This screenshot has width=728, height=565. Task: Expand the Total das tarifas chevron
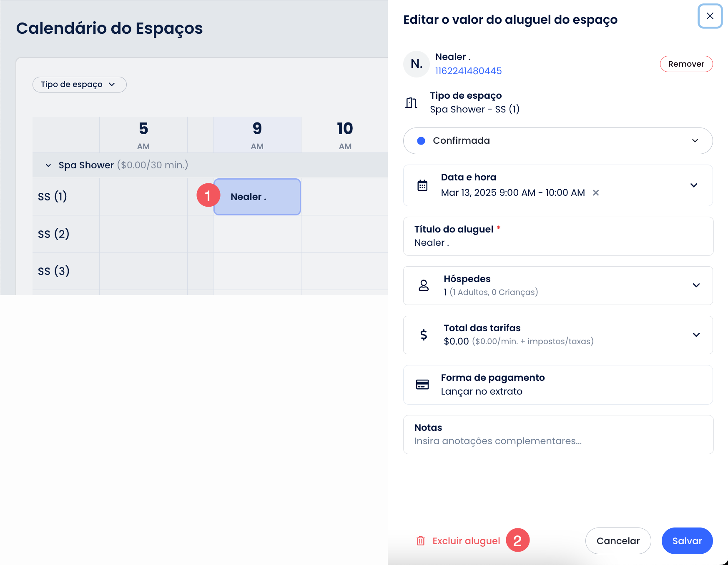(696, 335)
